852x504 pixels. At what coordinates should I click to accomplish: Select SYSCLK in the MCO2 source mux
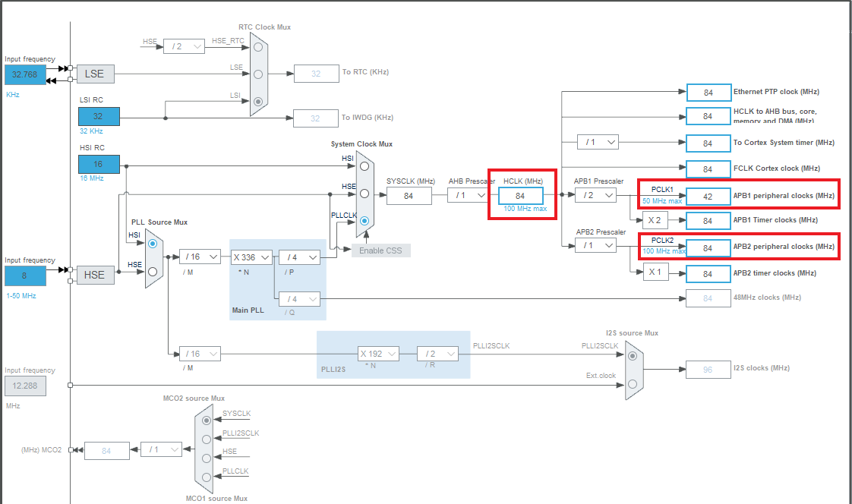207,421
